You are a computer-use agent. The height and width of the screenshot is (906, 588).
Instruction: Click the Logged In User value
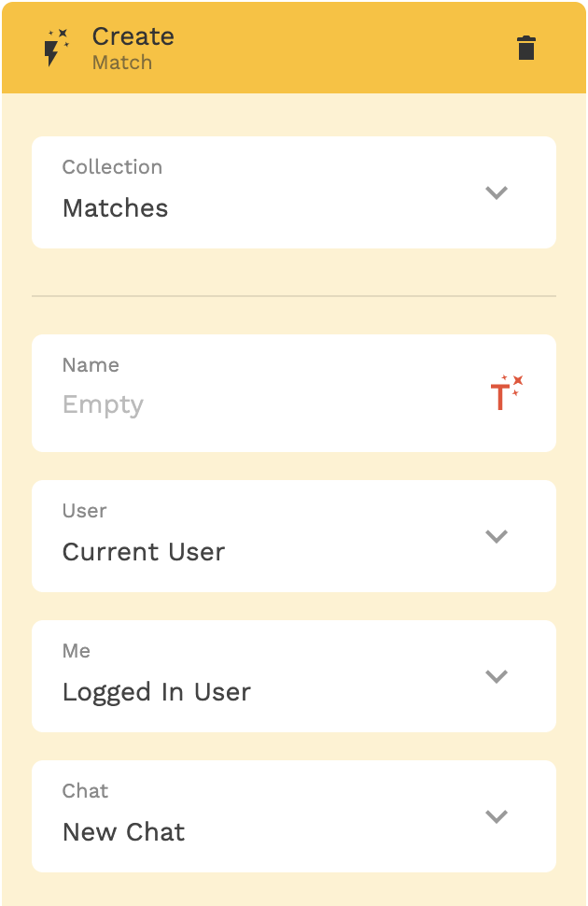click(157, 692)
